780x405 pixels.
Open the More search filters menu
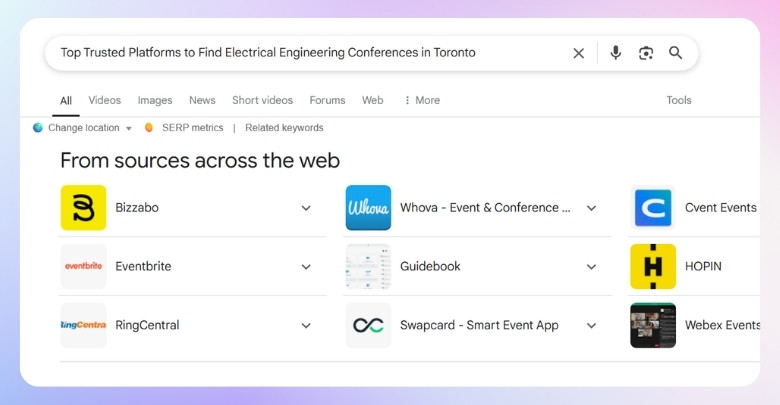click(422, 100)
